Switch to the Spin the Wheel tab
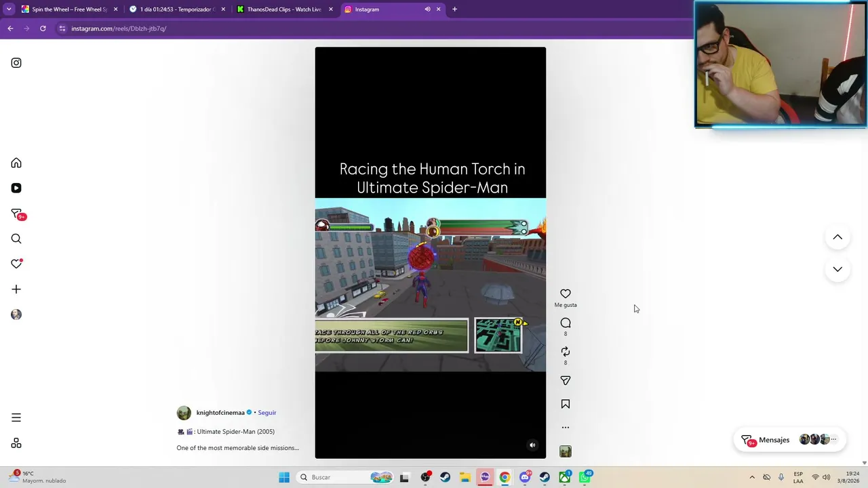868x488 pixels. 68,9
